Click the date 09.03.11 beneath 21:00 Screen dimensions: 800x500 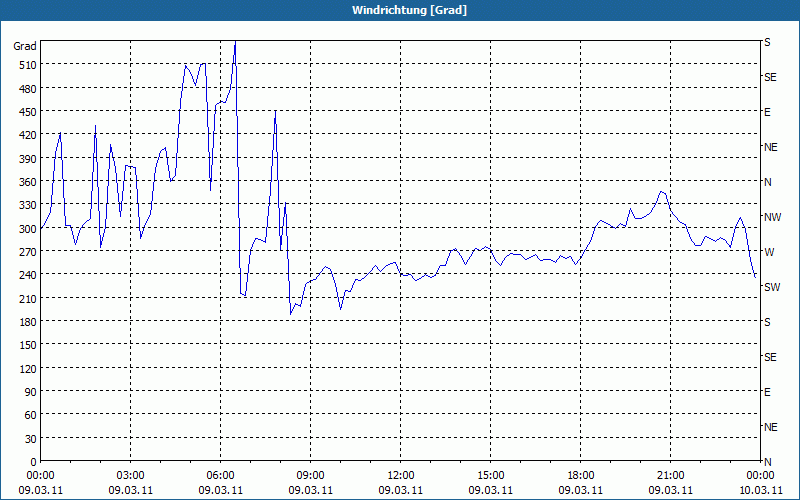670,490
